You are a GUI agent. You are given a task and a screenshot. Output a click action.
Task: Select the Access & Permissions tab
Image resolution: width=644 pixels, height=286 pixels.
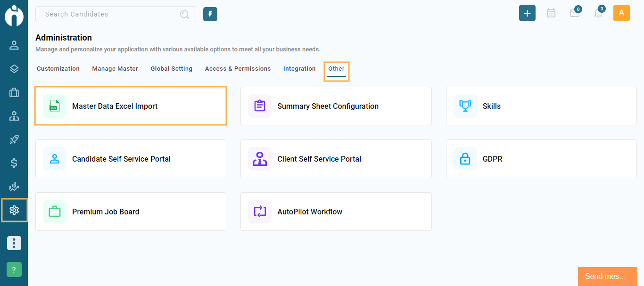click(238, 69)
